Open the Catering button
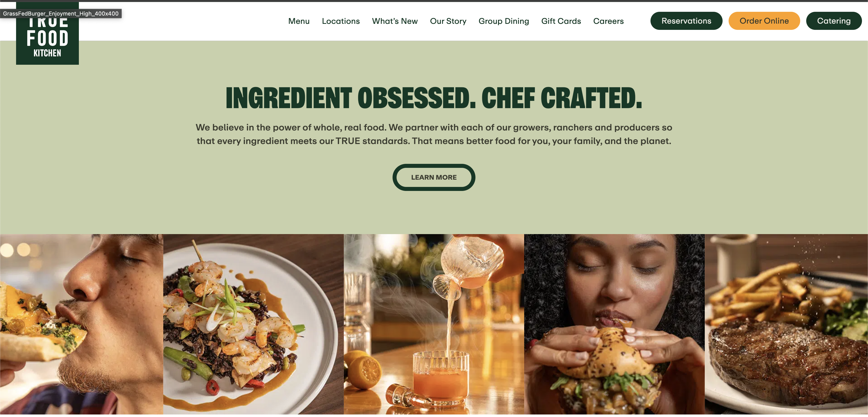This screenshot has height=417, width=868. [x=833, y=21]
